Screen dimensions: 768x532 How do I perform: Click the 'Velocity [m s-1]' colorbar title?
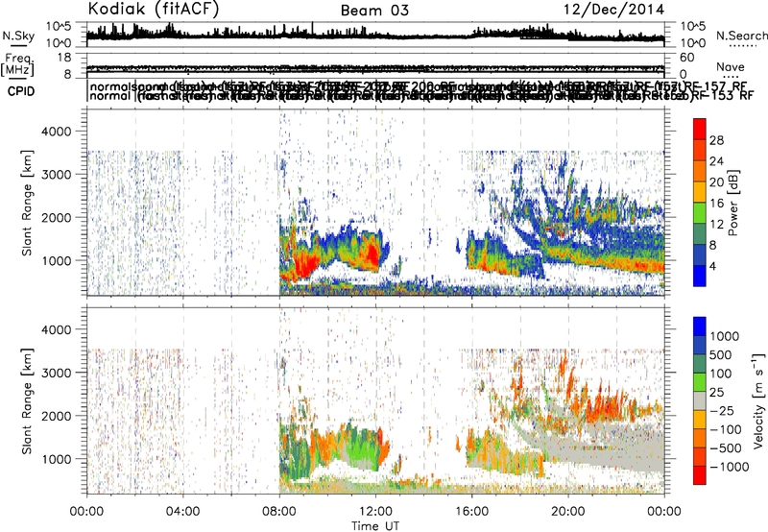coord(758,400)
